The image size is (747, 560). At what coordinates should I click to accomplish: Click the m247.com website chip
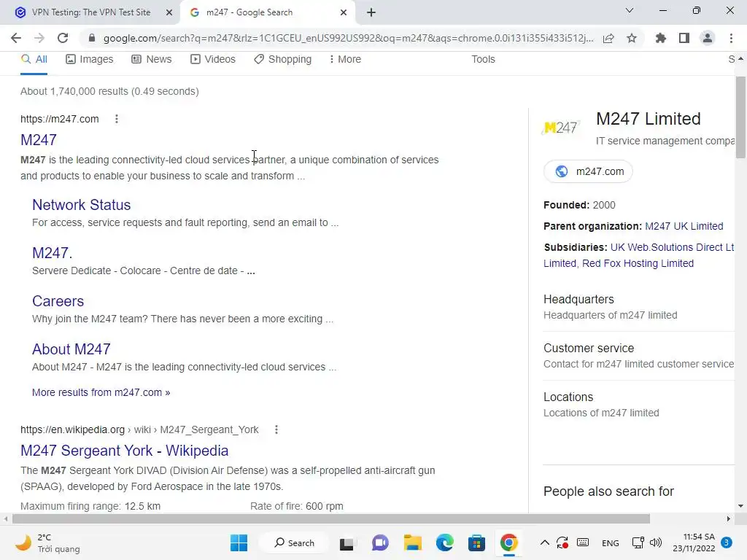[589, 171]
